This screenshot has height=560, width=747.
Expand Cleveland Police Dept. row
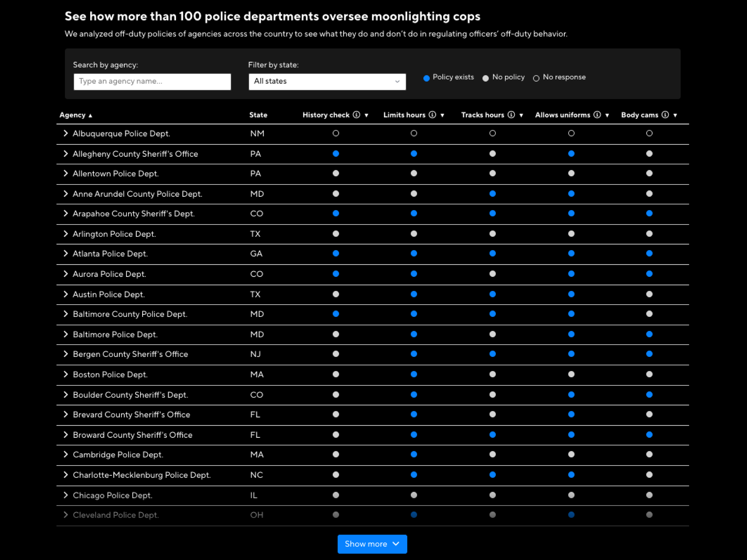[66, 515]
